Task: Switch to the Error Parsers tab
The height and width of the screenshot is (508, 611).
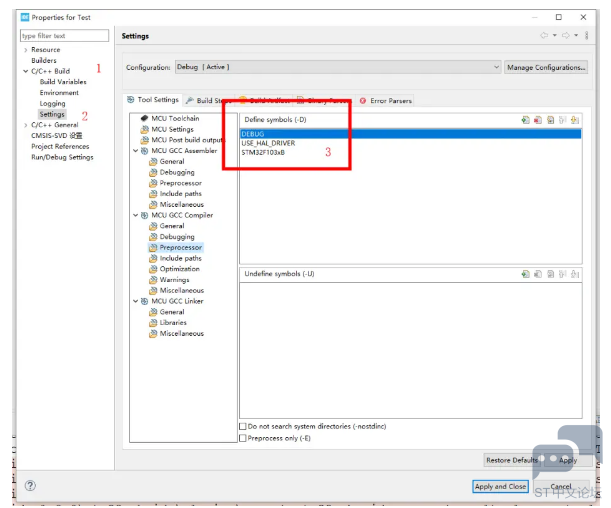Action: click(386, 101)
